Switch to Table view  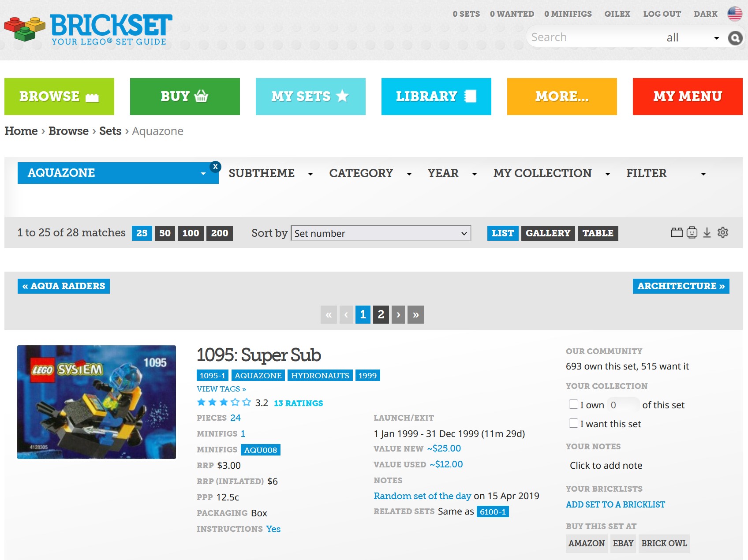point(598,233)
